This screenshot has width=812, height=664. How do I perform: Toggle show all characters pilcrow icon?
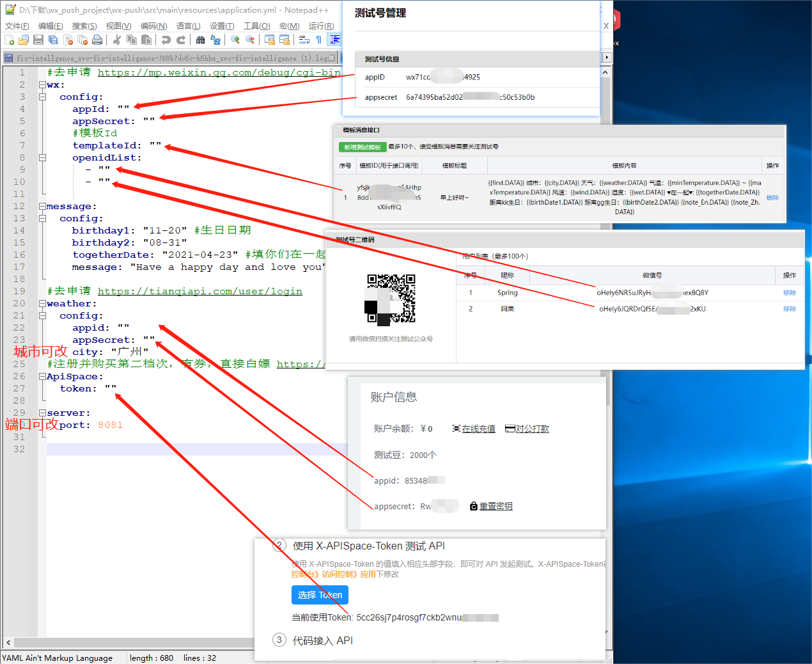tap(318, 40)
